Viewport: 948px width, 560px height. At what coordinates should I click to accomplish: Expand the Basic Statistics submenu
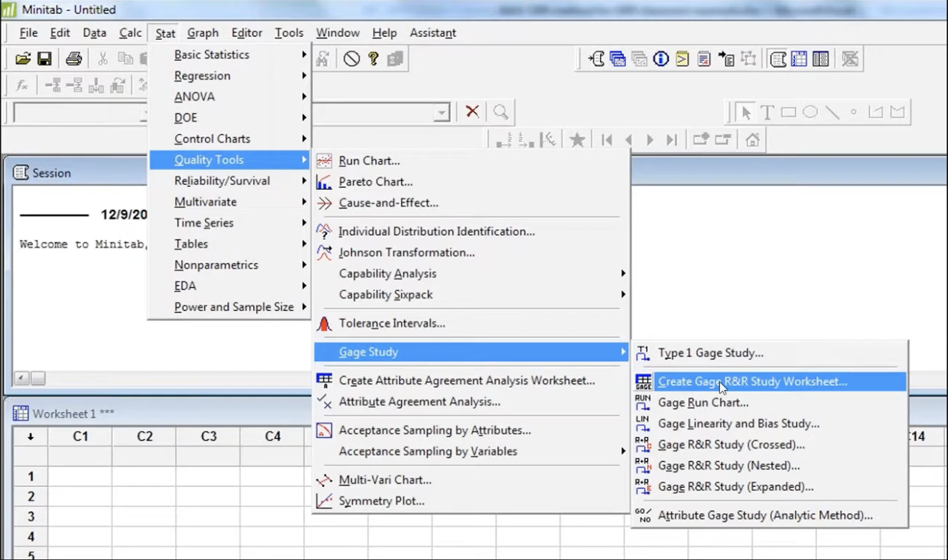pyautogui.click(x=230, y=55)
